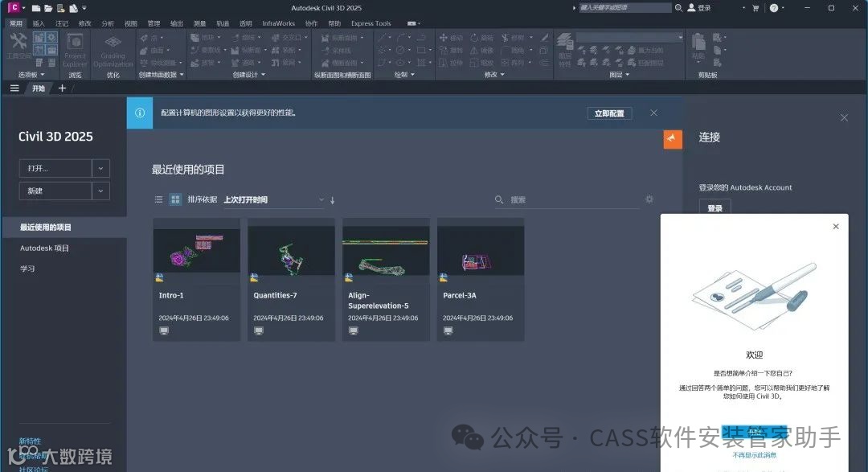Image resolution: width=868 pixels, height=472 pixels.
Task: Click the Alignment (路线) tool
Action: pyautogui.click(x=247, y=38)
